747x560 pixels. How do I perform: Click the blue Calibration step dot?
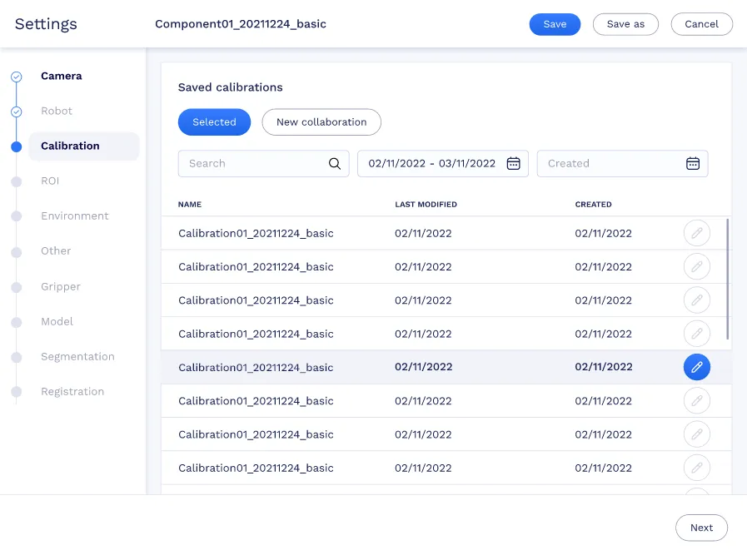click(x=16, y=146)
